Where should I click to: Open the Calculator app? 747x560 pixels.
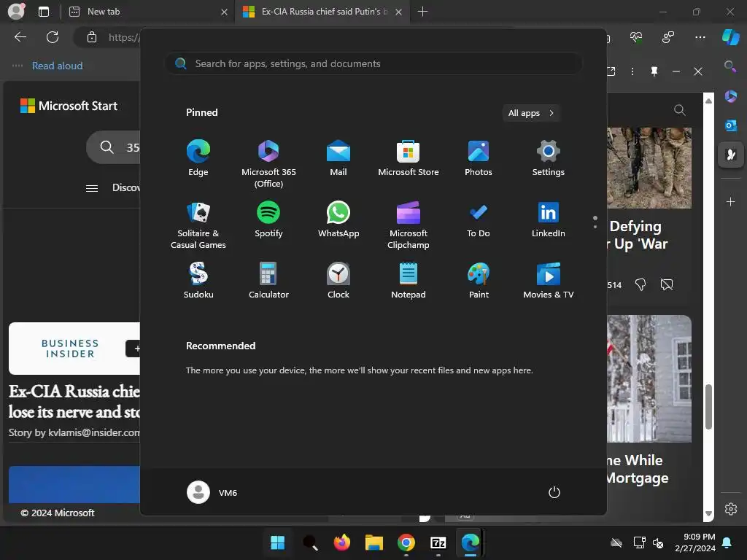click(x=268, y=281)
